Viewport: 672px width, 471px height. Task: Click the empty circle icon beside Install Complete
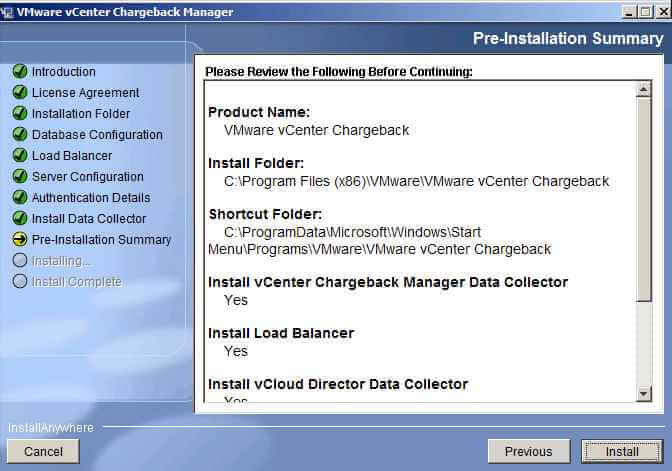point(20,282)
